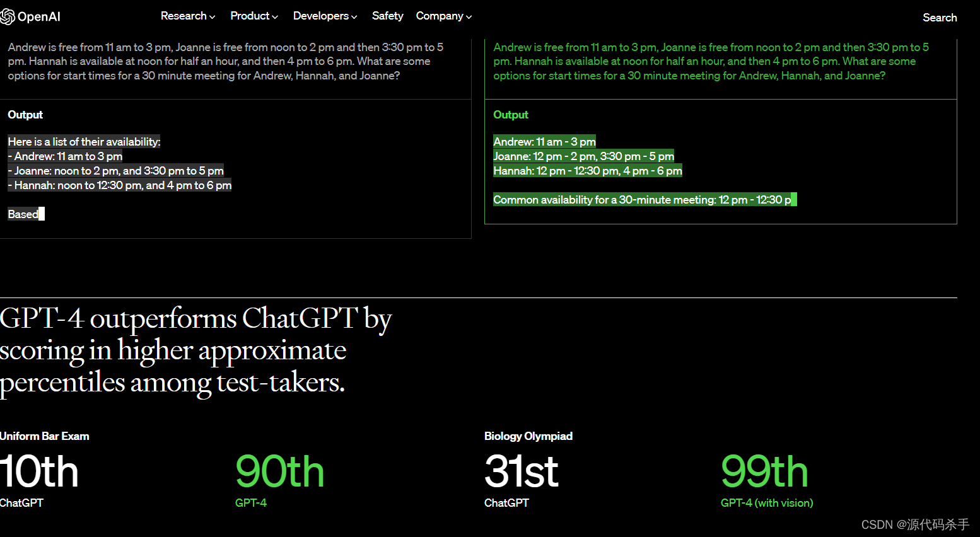Click green 'Hannah: 12 pm - 12:30 pm' line

pyautogui.click(x=588, y=171)
